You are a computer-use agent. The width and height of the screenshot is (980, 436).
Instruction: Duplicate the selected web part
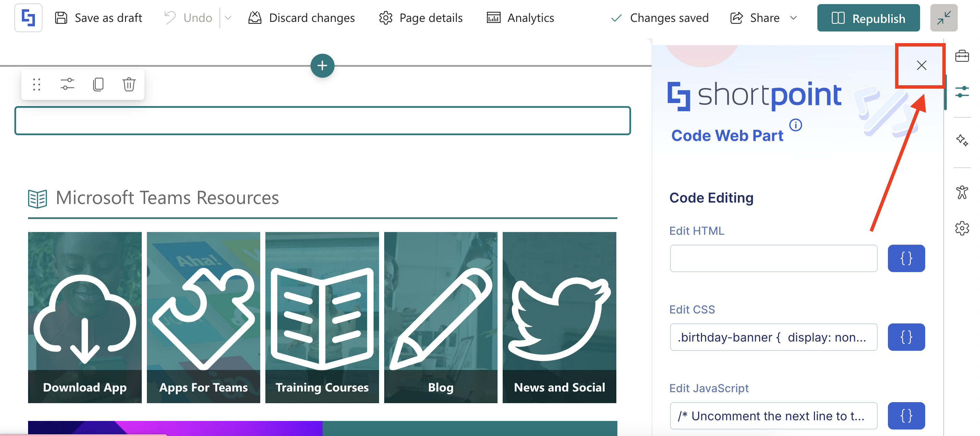(98, 84)
